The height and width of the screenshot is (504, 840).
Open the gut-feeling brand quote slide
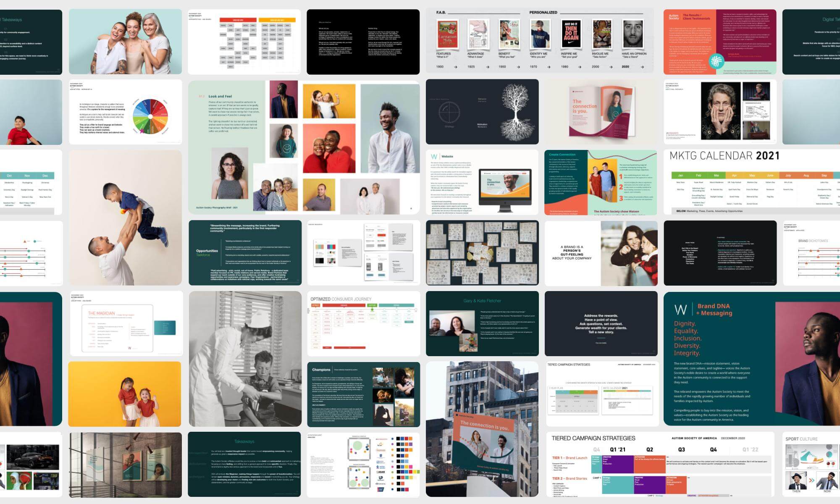point(601,253)
